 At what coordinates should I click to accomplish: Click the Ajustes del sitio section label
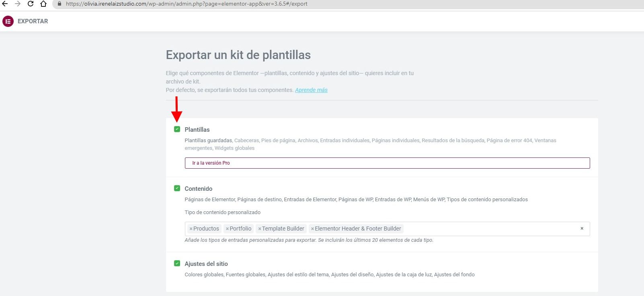pos(206,264)
